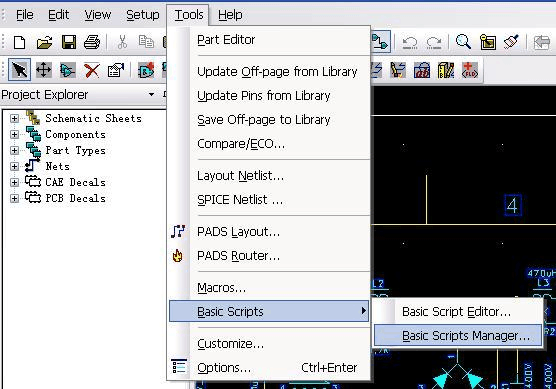Open the Setup menu
This screenshot has width=556, height=389.
pyautogui.click(x=143, y=15)
